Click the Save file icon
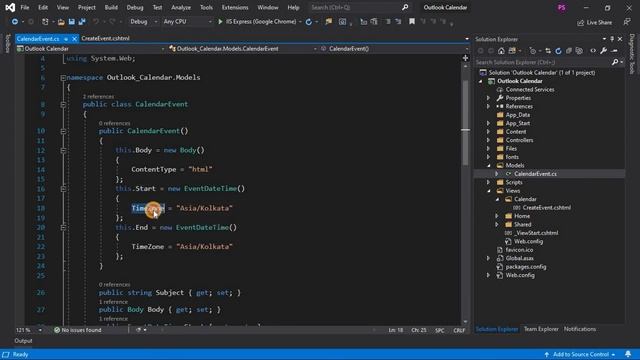640x360 pixels. (71, 22)
